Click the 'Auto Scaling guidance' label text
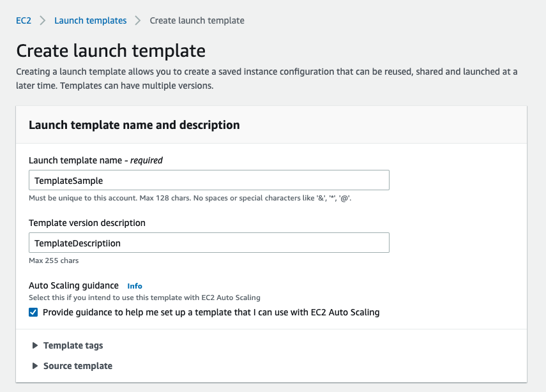 point(73,285)
